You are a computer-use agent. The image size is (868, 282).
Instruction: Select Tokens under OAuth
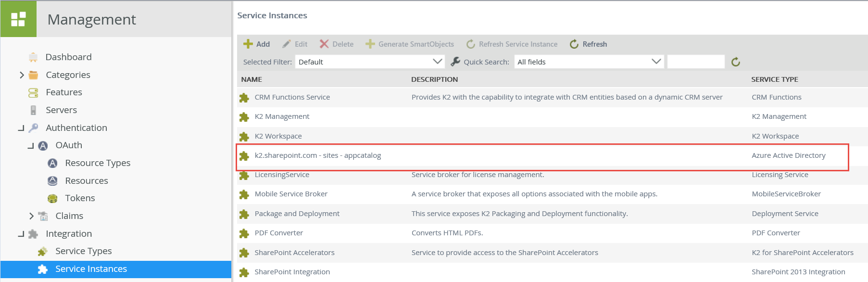[x=80, y=198]
